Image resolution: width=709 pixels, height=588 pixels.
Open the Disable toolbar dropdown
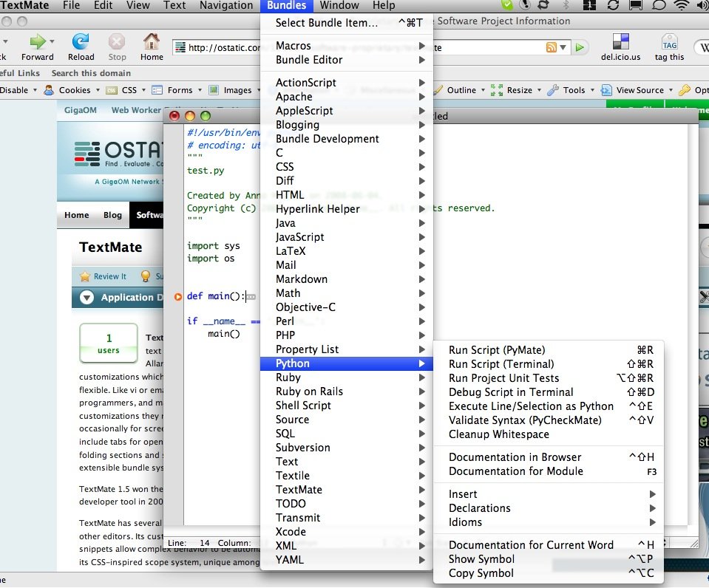pos(18,90)
